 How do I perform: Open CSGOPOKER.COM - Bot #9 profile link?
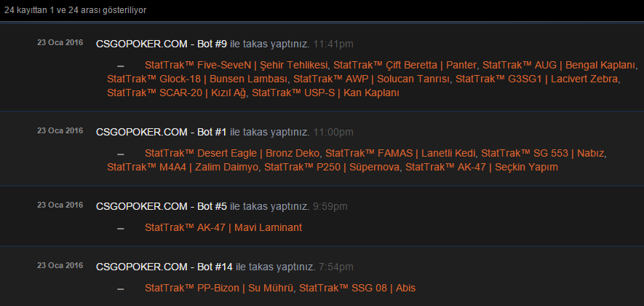coord(162,44)
